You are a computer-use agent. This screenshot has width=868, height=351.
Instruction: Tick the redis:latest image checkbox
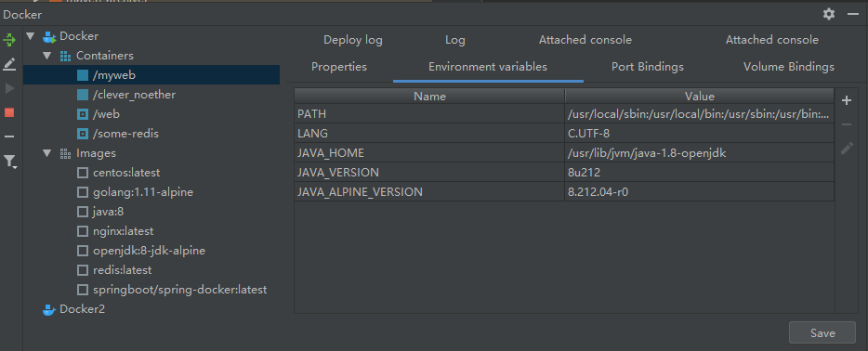(x=83, y=270)
